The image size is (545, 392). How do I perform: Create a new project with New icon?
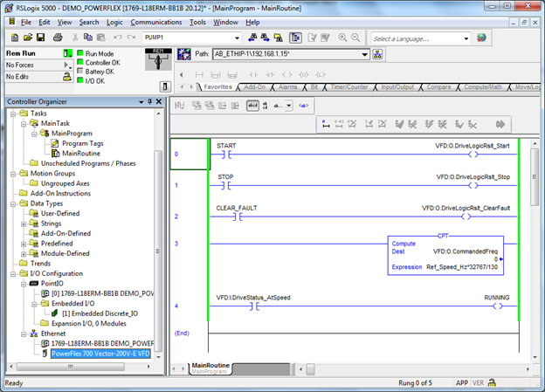15,38
